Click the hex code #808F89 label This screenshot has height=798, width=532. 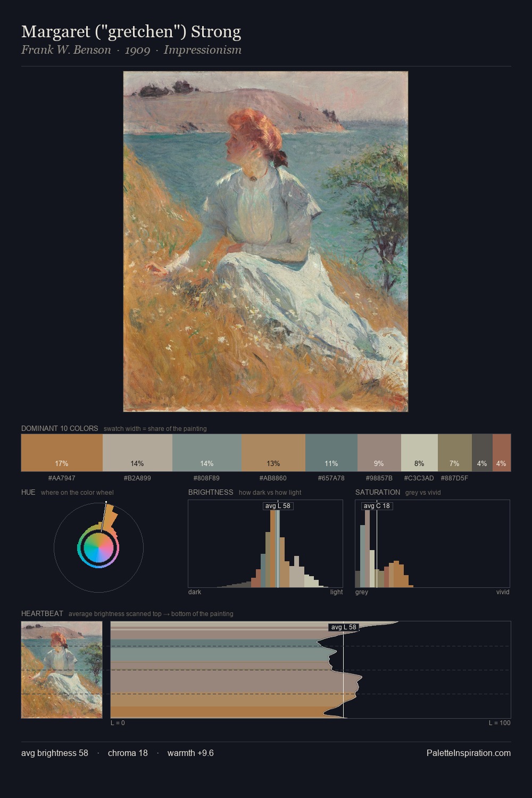pyautogui.click(x=207, y=478)
